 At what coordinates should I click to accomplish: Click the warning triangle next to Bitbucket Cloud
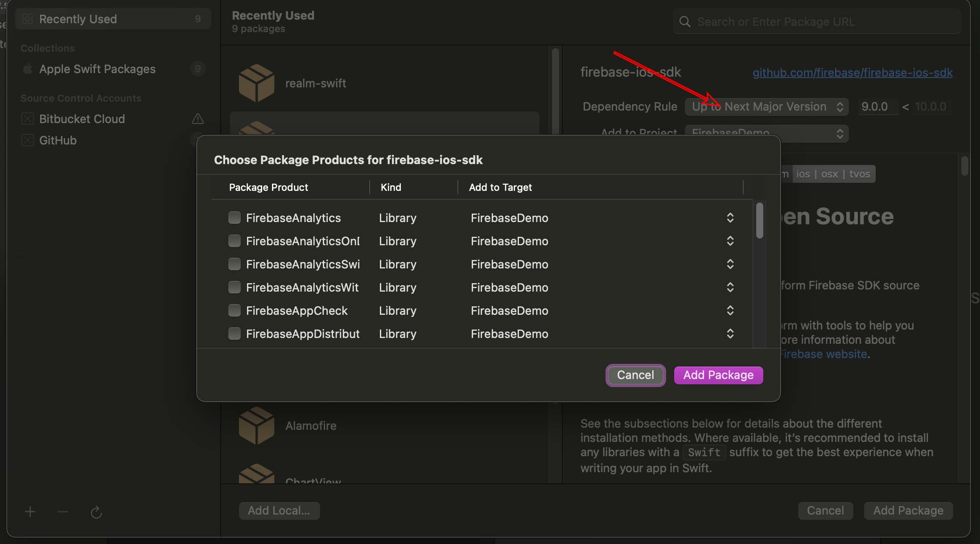198,119
